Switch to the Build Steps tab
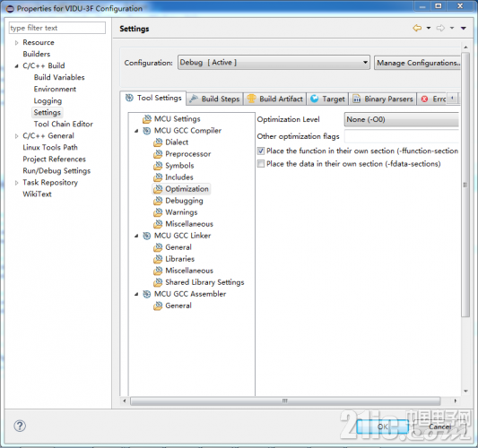Viewport: 478px width, 448px height. pyautogui.click(x=214, y=99)
